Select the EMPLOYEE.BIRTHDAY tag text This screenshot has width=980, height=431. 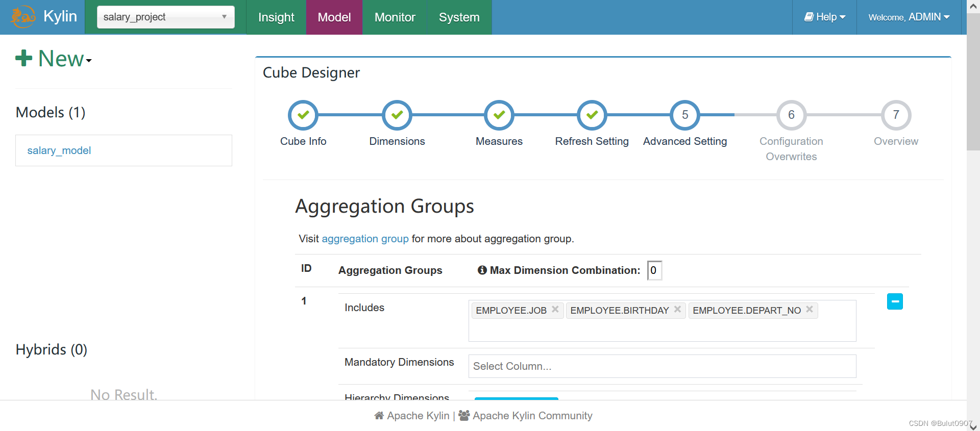coord(620,311)
